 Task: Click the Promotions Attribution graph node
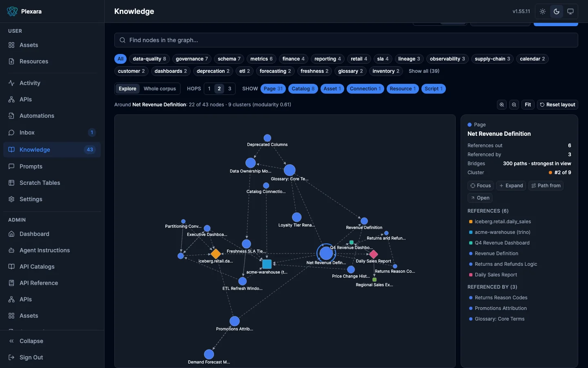(x=234, y=321)
